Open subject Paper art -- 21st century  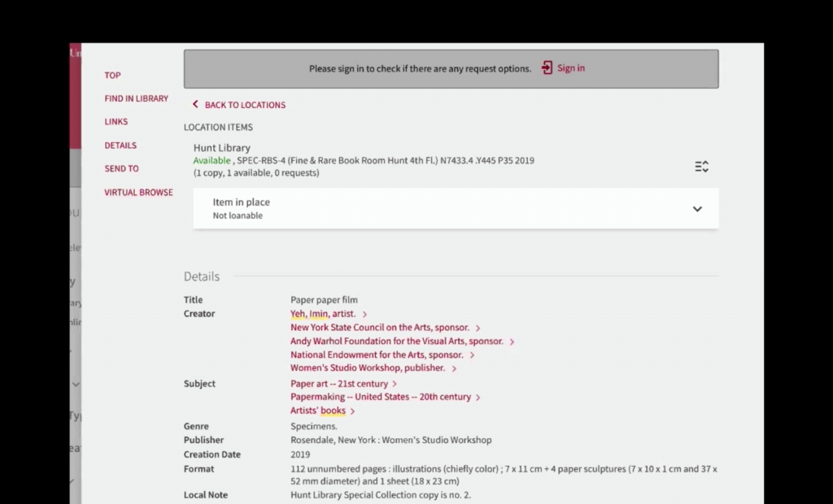tap(339, 384)
